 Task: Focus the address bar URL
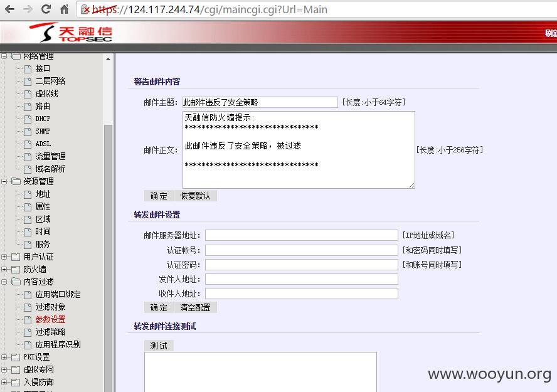coord(227,9)
